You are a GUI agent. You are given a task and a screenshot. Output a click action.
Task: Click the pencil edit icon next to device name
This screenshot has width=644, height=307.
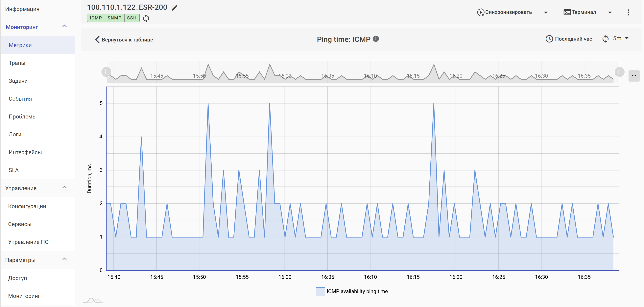click(x=175, y=8)
